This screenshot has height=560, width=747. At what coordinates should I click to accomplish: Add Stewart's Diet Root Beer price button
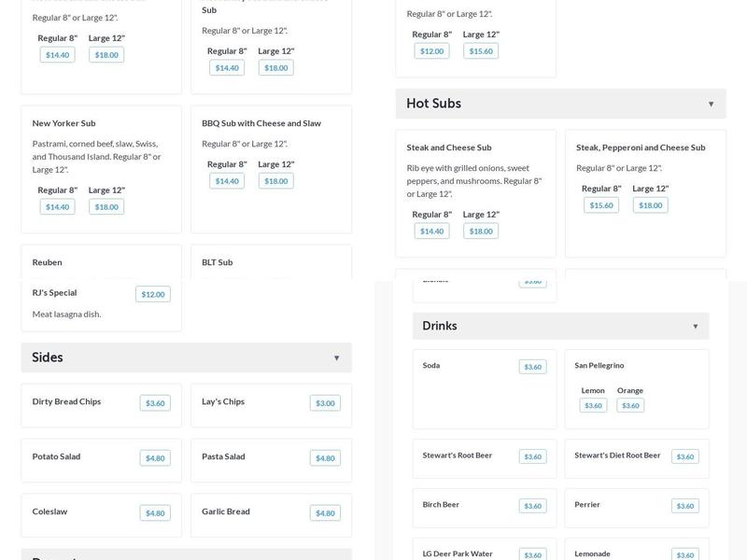684,456
